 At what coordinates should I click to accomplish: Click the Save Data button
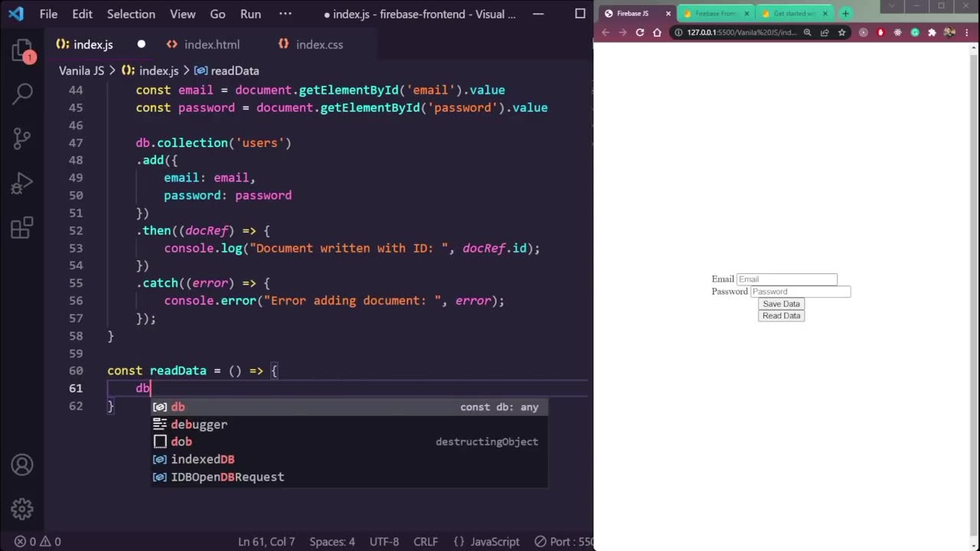click(x=781, y=304)
